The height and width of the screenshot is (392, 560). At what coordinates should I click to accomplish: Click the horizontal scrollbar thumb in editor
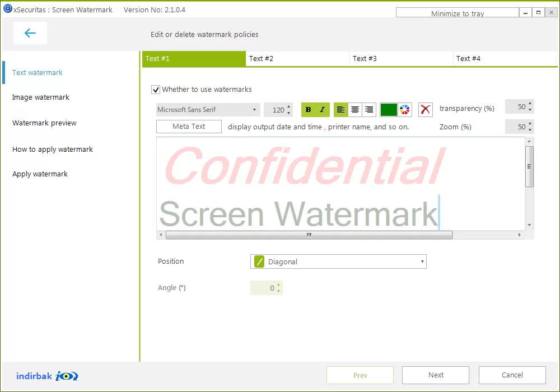pyautogui.click(x=309, y=235)
